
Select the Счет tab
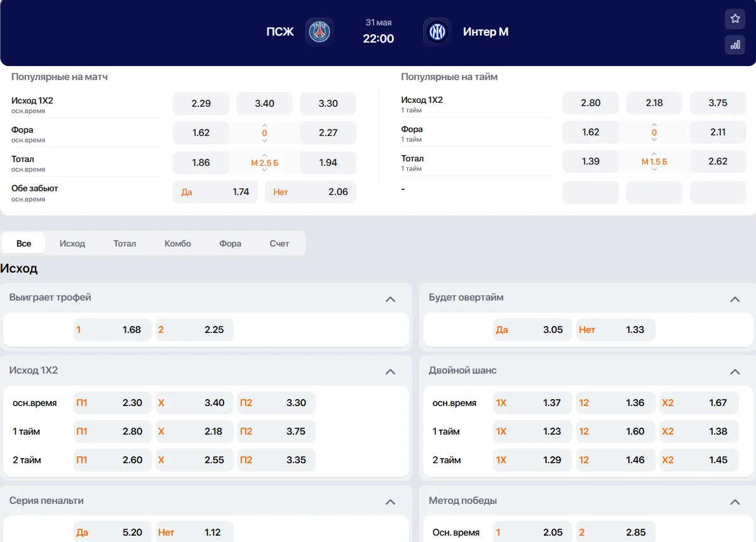[x=279, y=243]
